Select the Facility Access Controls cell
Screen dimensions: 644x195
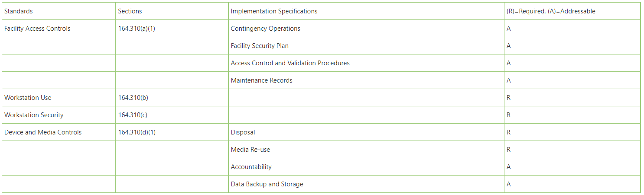click(59, 29)
